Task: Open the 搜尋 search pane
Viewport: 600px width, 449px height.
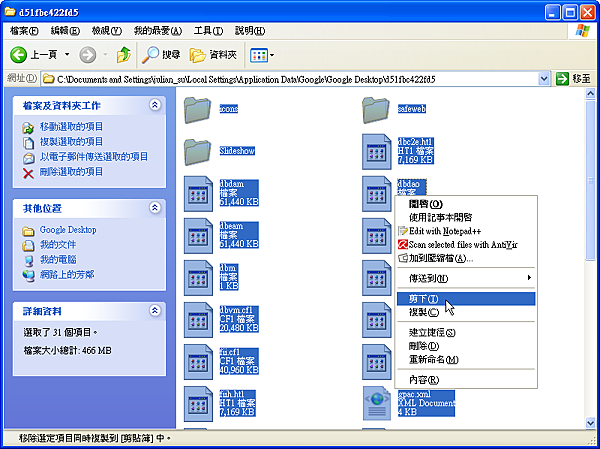Action: click(161, 55)
